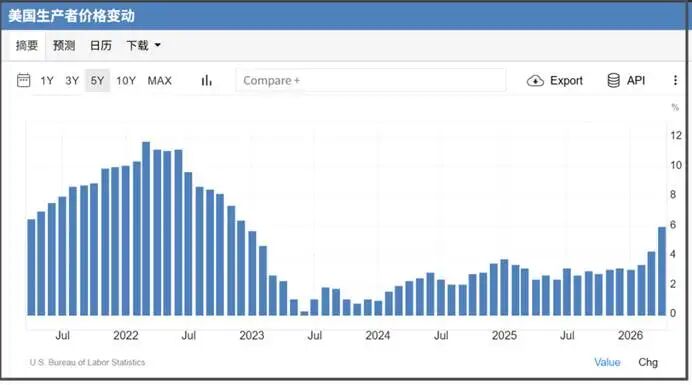Image resolution: width=692 pixels, height=385 pixels.
Task: Open the 日历 tab
Action: (x=101, y=45)
